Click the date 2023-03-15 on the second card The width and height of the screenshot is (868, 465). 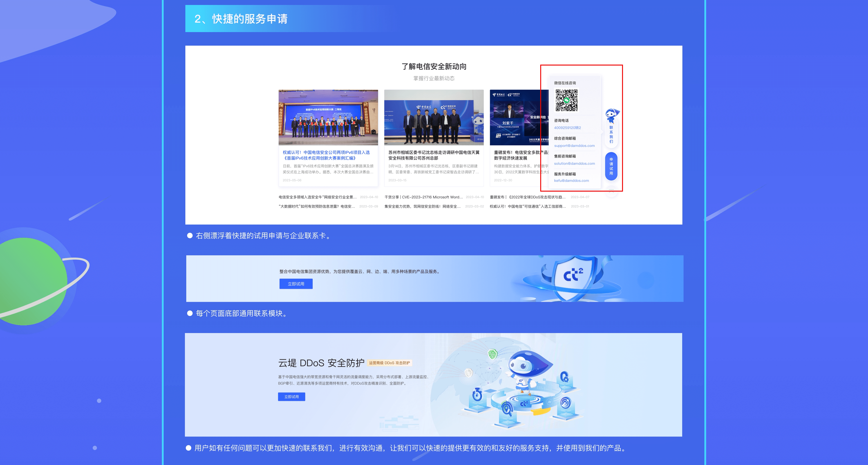tap(398, 180)
